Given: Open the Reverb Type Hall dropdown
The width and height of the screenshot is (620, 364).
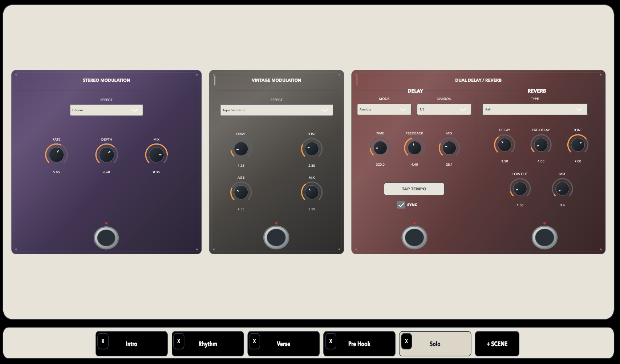Looking at the screenshot, I should coord(535,109).
